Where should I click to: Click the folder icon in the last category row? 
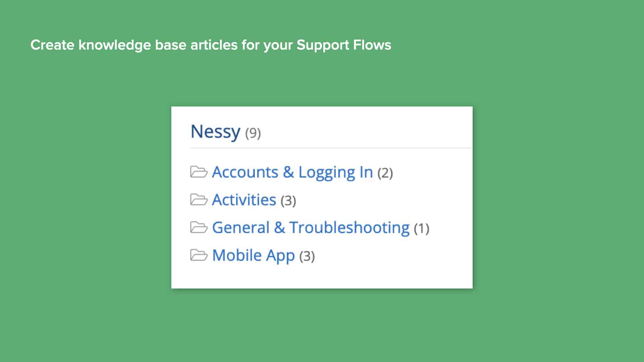pos(200,255)
